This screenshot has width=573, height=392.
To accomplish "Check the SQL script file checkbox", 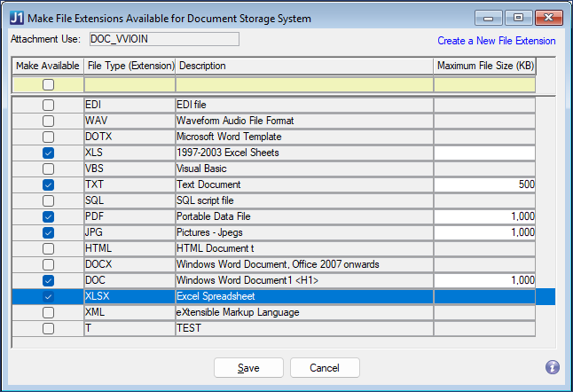I will tap(48, 200).
